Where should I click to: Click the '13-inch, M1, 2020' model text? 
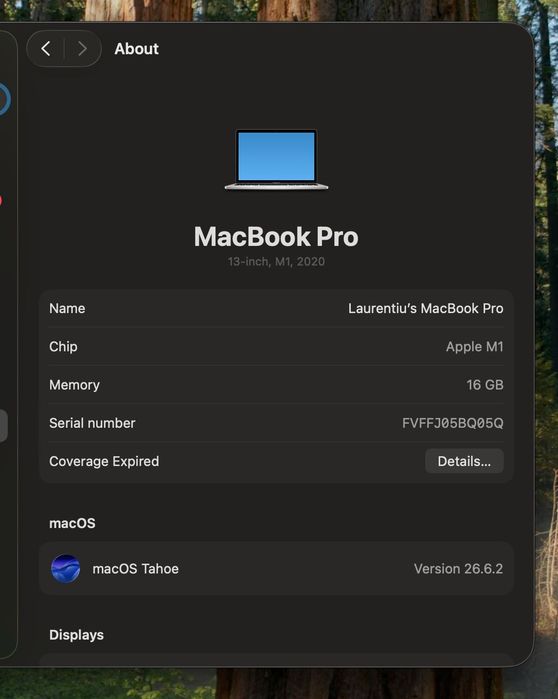click(276, 261)
